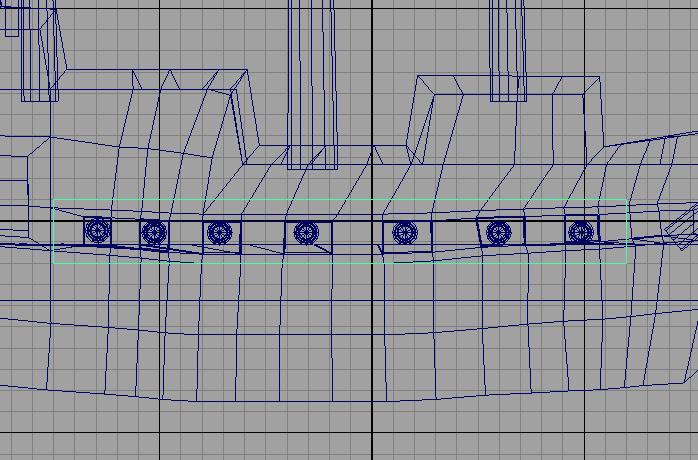
Task: Select the gun port frame around the rightmost cannon
Action: [x=582, y=229]
